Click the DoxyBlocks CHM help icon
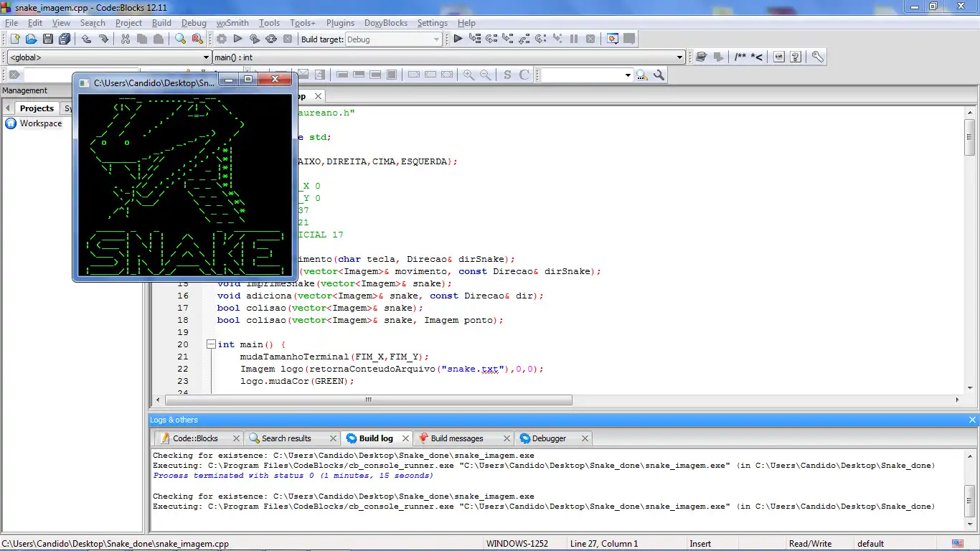Screen dimensions: 980x551 (x=796, y=57)
